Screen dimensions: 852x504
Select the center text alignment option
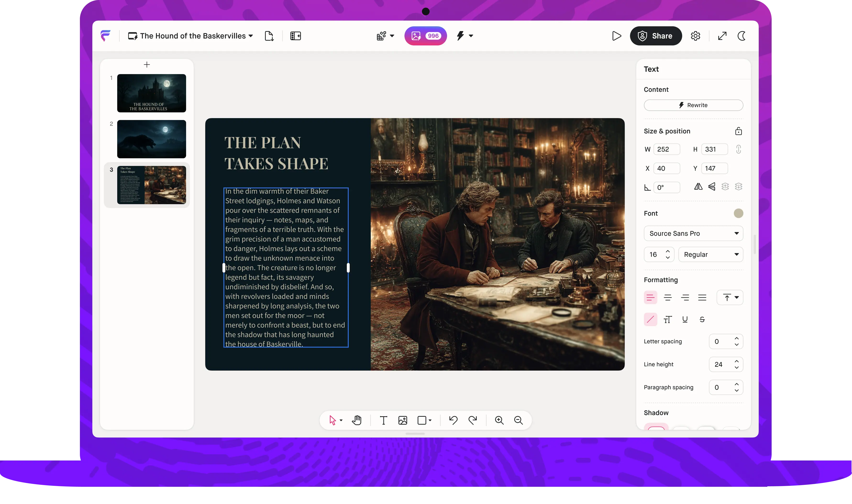click(x=668, y=297)
